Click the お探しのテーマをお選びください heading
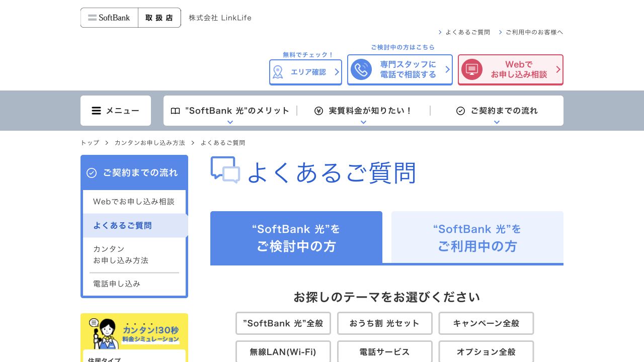The height and width of the screenshot is (362, 644). pyautogui.click(x=387, y=297)
